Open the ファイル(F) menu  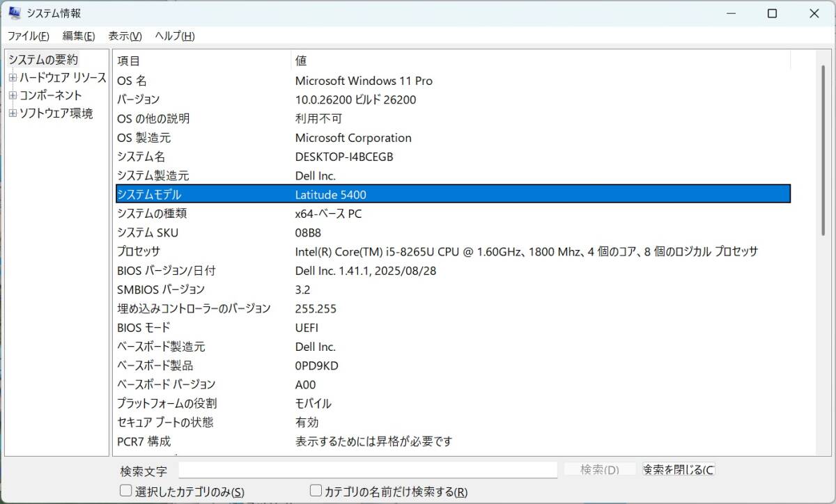[x=28, y=36]
